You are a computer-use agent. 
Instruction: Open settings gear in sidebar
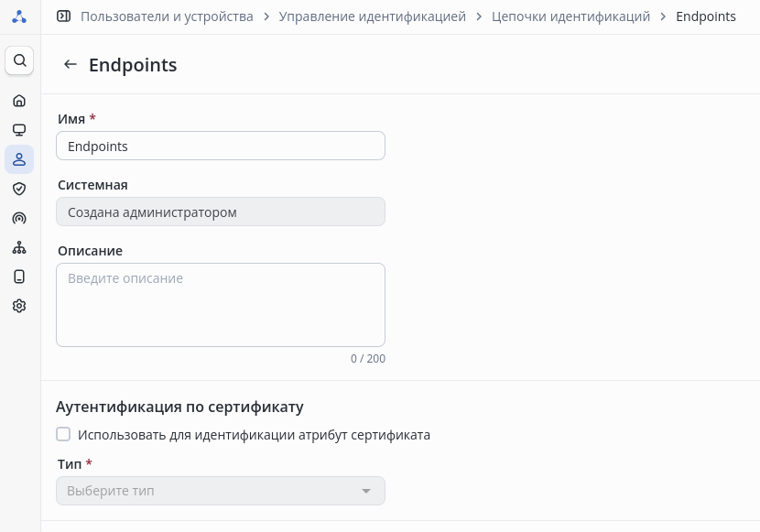(19, 306)
